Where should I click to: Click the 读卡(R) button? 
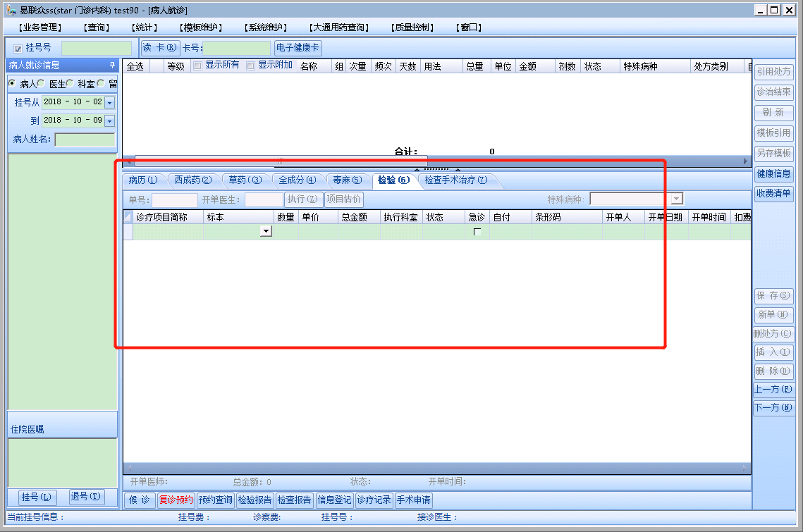coord(160,48)
